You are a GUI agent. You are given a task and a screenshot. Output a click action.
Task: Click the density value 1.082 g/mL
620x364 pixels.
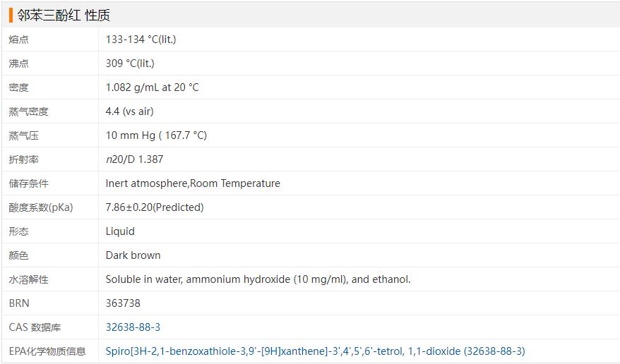(x=152, y=87)
